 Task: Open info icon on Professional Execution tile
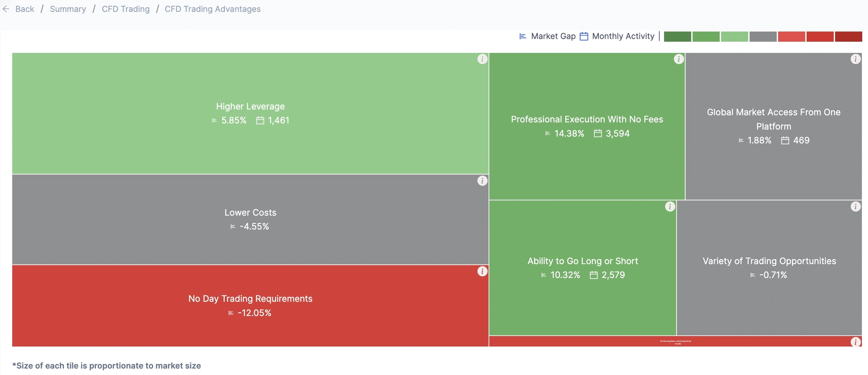[x=679, y=59]
